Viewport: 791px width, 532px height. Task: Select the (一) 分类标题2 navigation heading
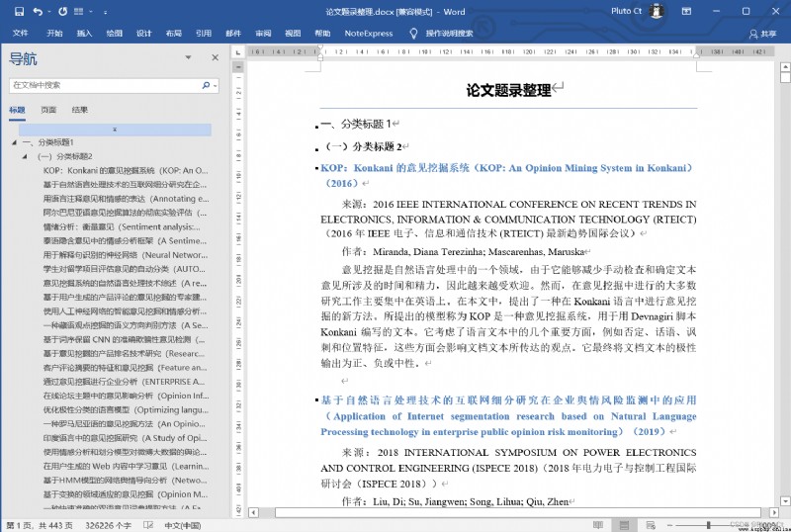65,156
